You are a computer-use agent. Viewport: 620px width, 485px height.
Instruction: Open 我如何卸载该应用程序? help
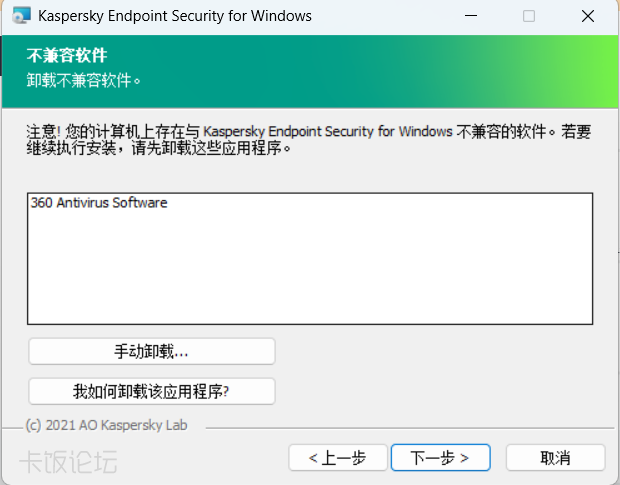pyautogui.click(x=151, y=390)
